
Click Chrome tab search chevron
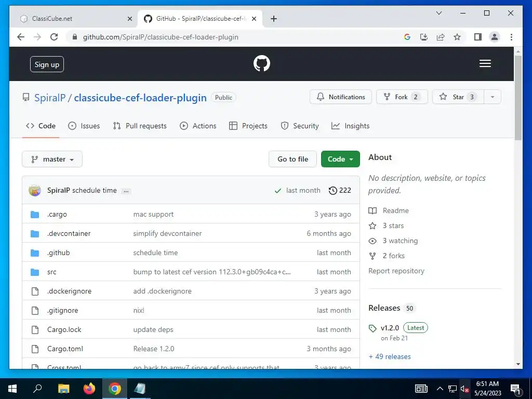coord(438,13)
